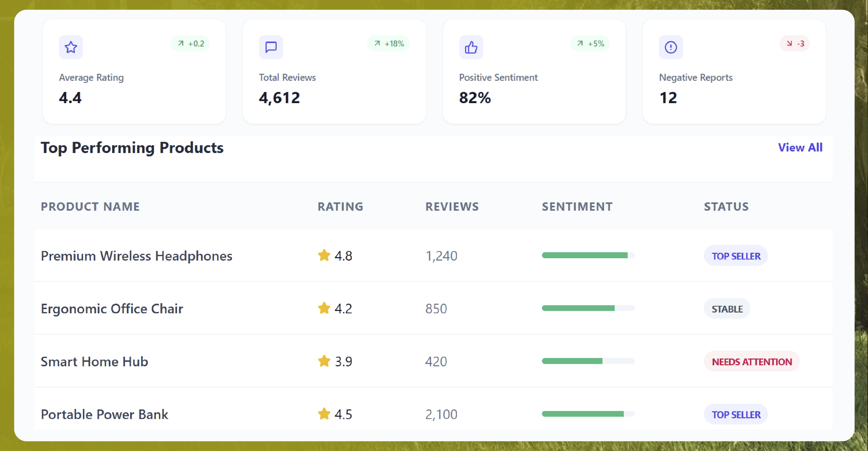The width and height of the screenshot is (868, 451).
Task: Click the NEEDS ATTENTION status badge
Action: point(751,361)
